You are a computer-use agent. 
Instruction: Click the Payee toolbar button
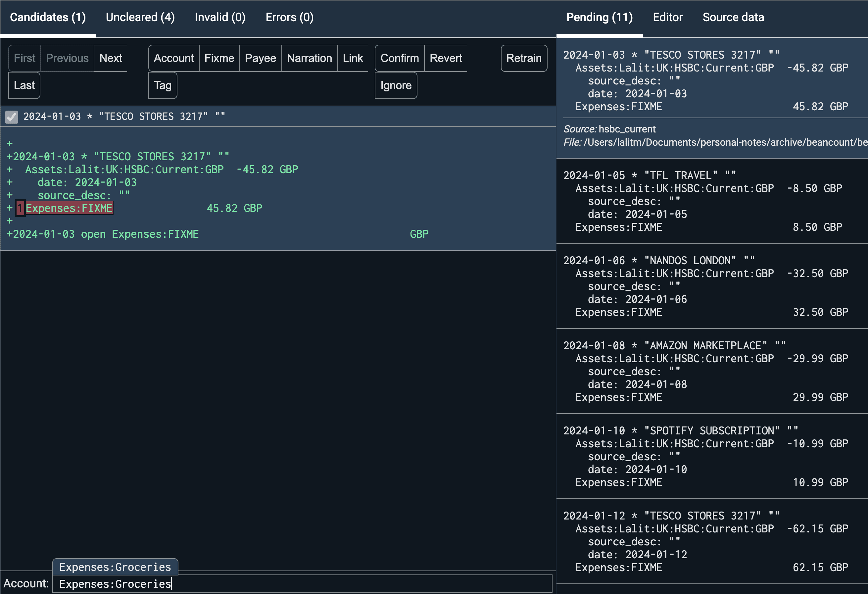tap(260, 58)
